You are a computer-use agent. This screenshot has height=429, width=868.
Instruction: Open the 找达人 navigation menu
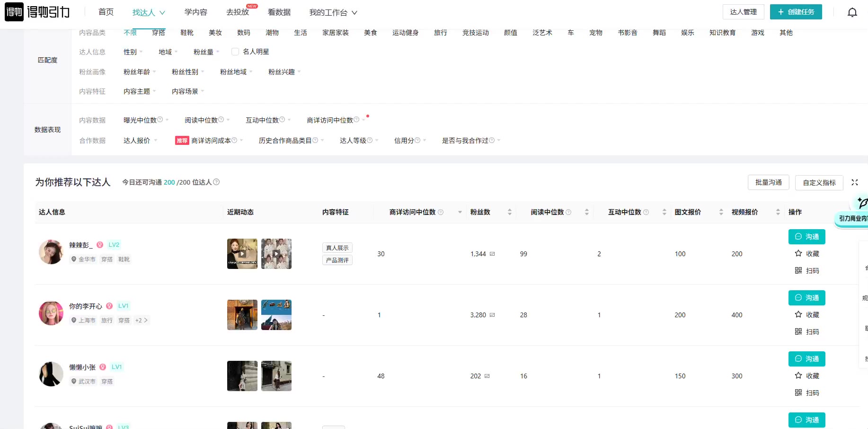coord(149,12)
